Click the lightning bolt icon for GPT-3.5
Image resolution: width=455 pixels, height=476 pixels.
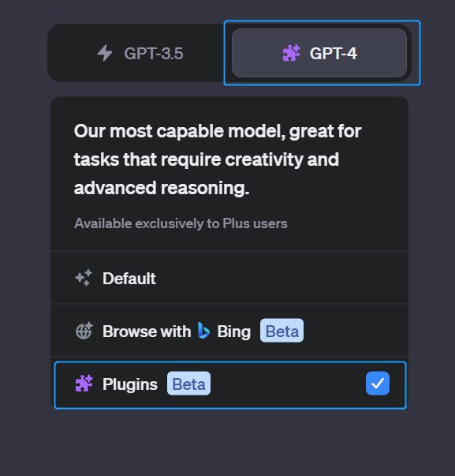[x=105, y=53]
